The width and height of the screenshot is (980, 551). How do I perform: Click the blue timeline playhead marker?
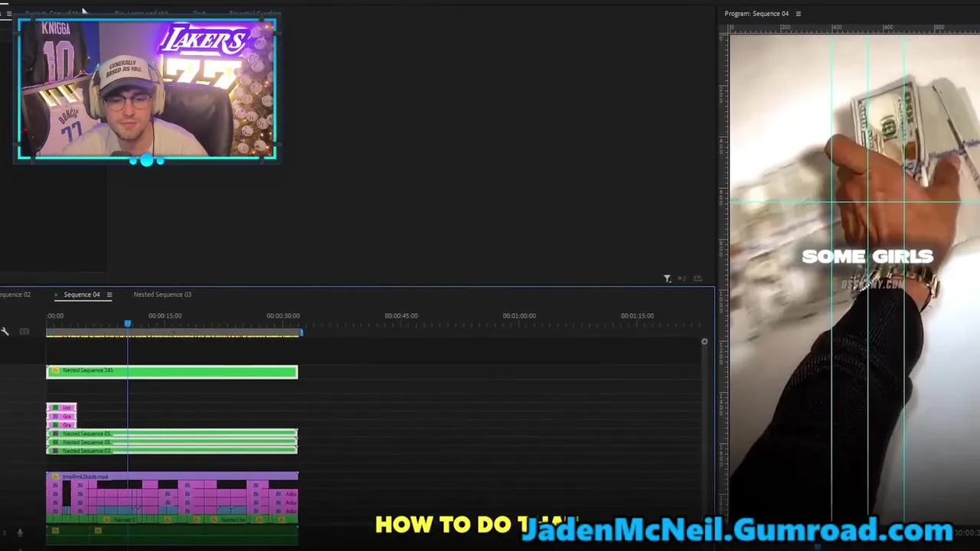(128, 324)
